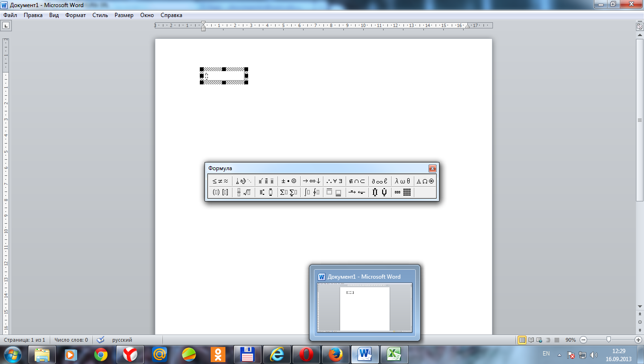The width and height of the screenshot is (644, 364).
Task: Open relational symbols palette (≤ ≠ ≈)
Action: pos(220,181)
